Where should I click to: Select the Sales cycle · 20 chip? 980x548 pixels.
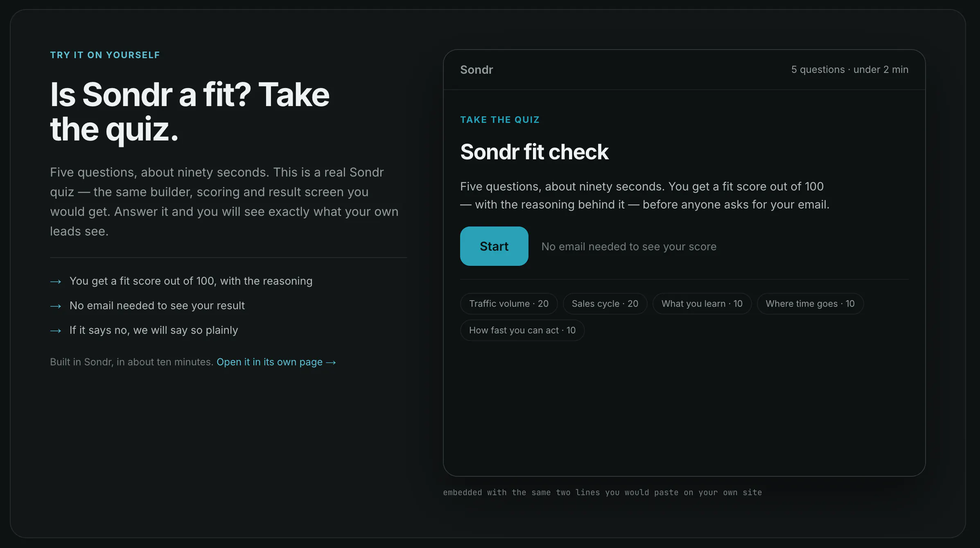coord(605,304)
